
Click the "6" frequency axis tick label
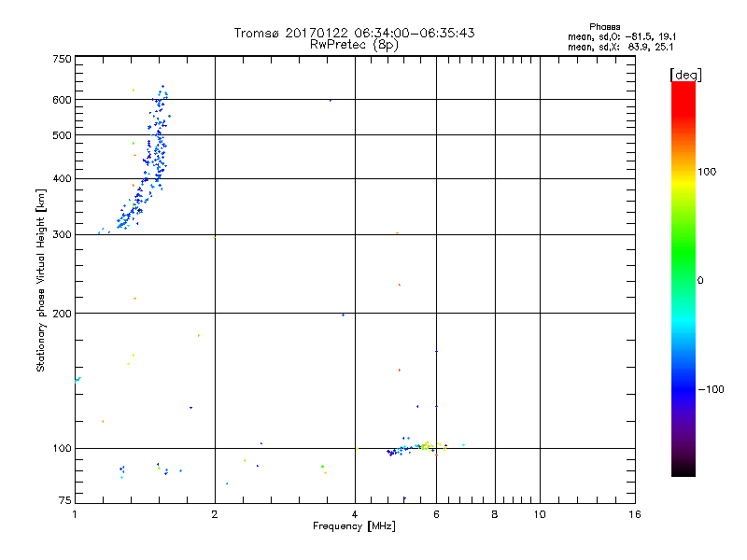[436, 514]
